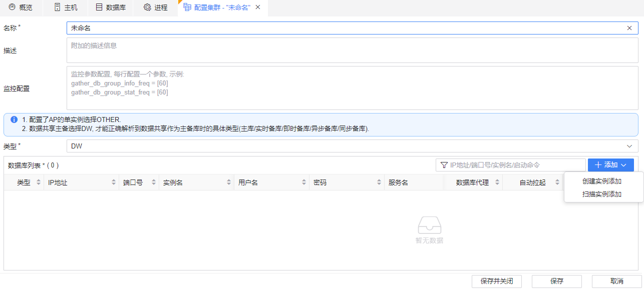The image size is (644, 290).
Task: Focus the 名称 input field
Action: (x=352, y=28)
